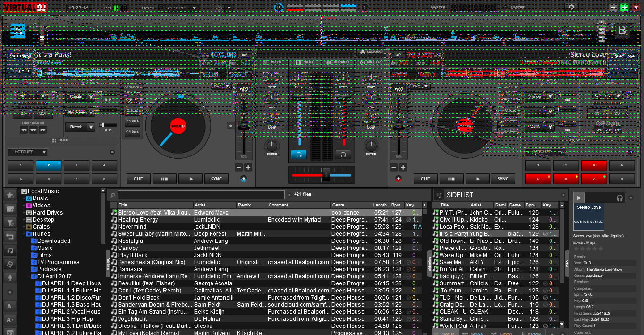Image resolution: width=644 pixels, height=335 pixels.
Task: Click the loop adjust move-left arrow on left deck
Action: [24, 130]
